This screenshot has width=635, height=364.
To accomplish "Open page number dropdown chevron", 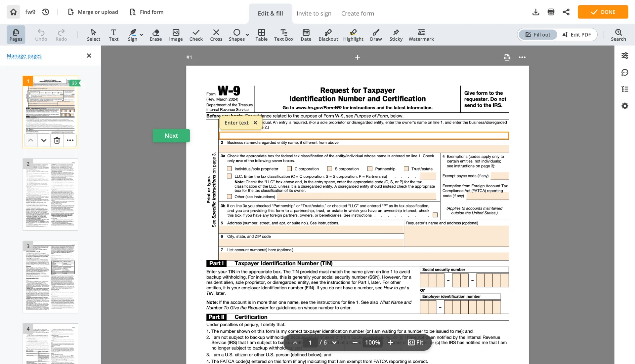I will [x=334, y=343].
